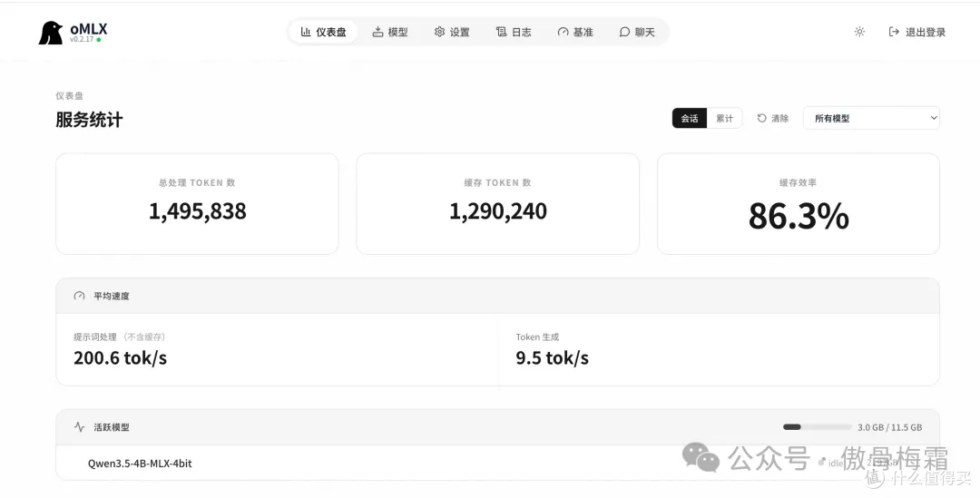Click the 9.5 tok/s token generation value
980x498 pixels.
pyautogui.click(x=553, y=358)
